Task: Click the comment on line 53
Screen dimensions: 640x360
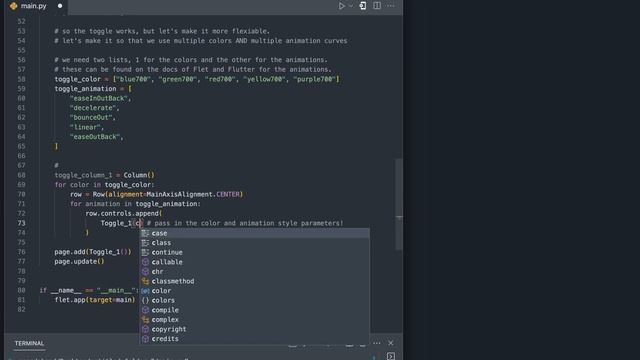Action: click(162, 31)
